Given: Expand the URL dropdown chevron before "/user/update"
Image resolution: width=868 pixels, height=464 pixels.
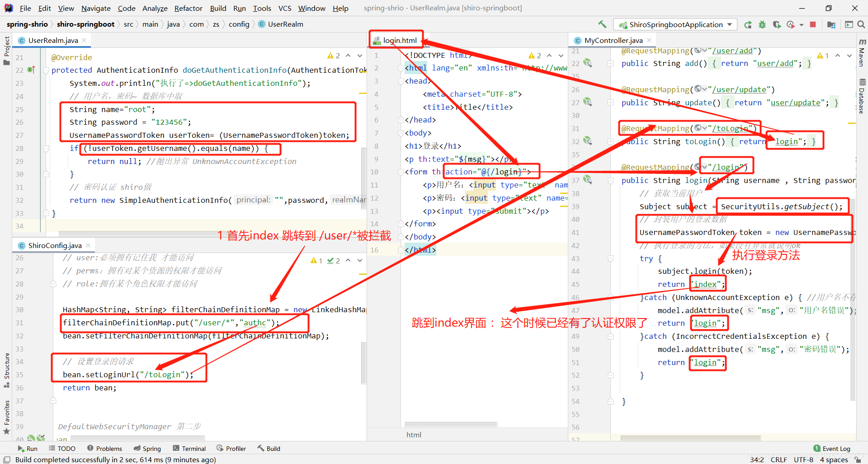Looking at the screenshot, I should [705, 89].
